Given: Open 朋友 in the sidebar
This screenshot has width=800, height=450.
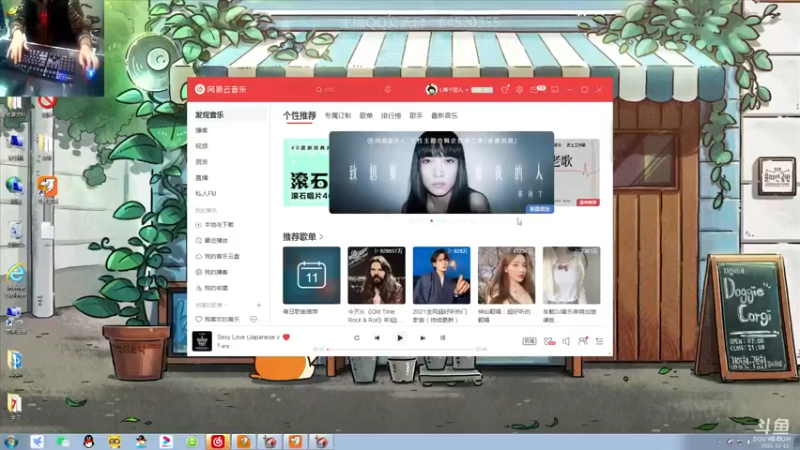Looking at the screenshot, I should click(x=202, y=162).
